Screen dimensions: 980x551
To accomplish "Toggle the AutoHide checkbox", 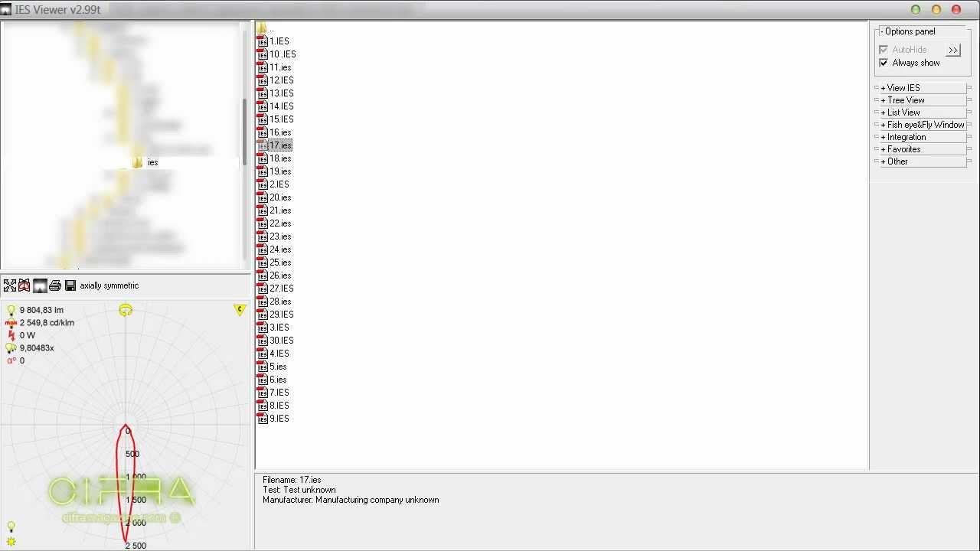I will 884,50.
